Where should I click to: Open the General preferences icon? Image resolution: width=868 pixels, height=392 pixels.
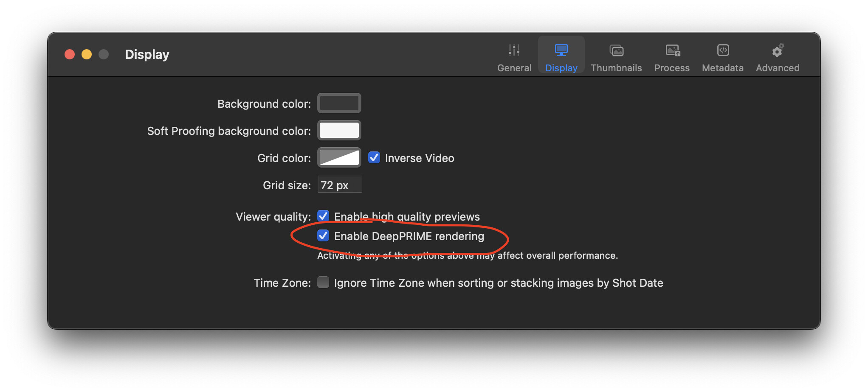[x=514, y=50]
